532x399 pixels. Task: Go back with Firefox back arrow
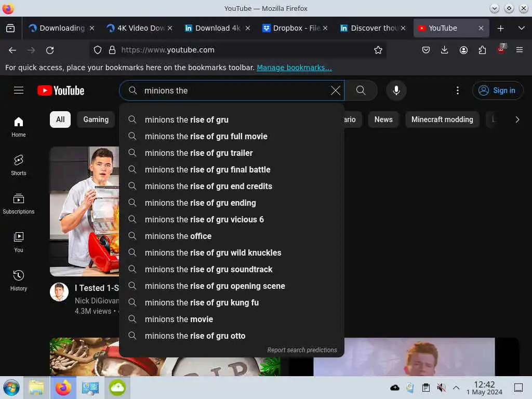pyautogui.click(x=12, y=50)
